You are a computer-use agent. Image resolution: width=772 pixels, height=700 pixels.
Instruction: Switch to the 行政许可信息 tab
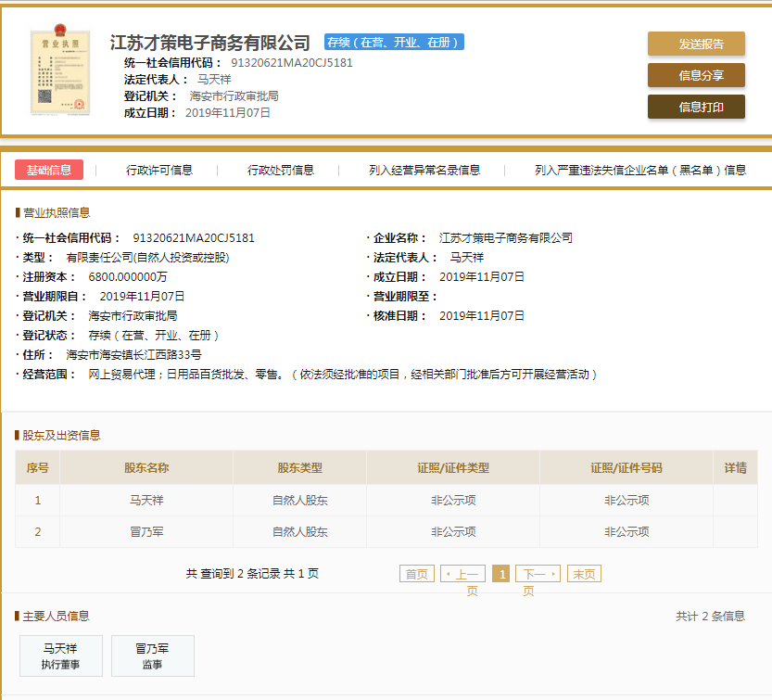(x=159, y=170)
